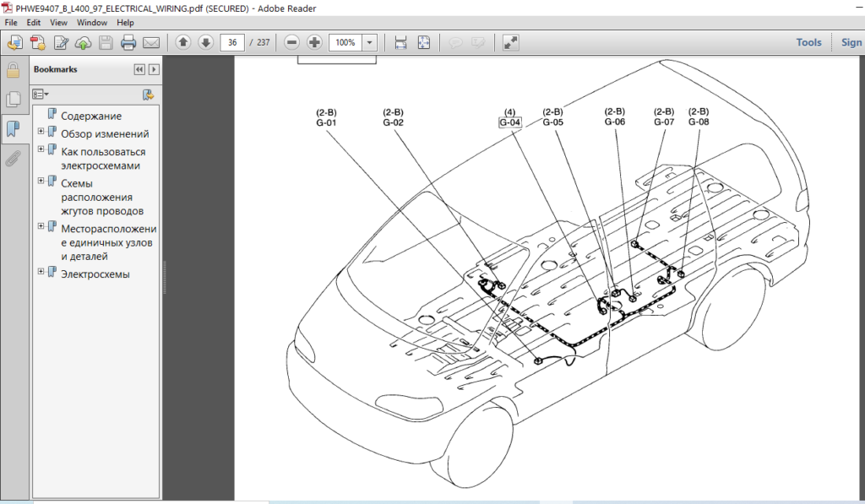
Task: Click the G-05 connector label
Action: click(552, 122)
